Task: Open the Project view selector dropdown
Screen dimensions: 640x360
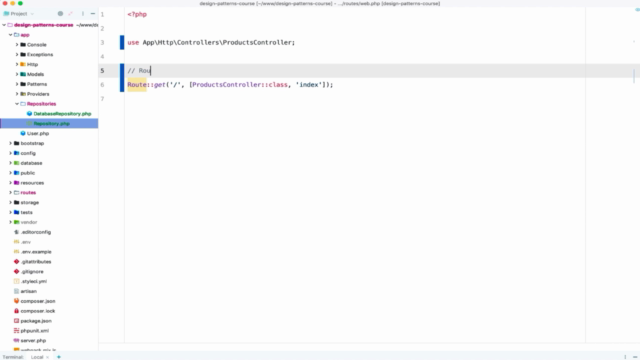Action: [32, 13]
